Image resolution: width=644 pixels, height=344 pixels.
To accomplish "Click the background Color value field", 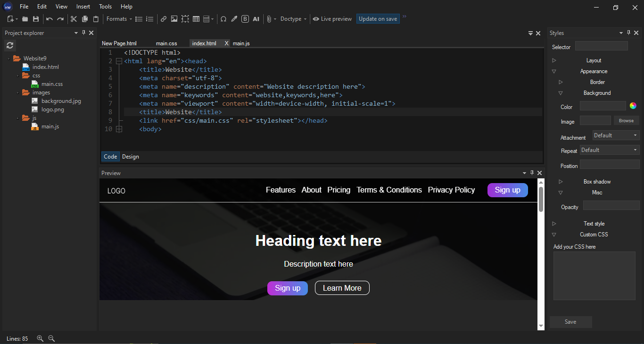I will 603,106.
